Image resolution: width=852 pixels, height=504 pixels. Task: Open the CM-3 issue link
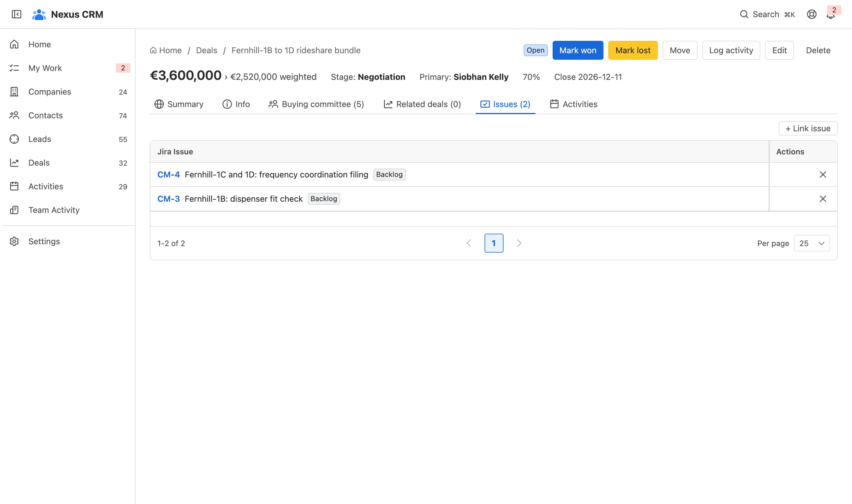point(168,199)
